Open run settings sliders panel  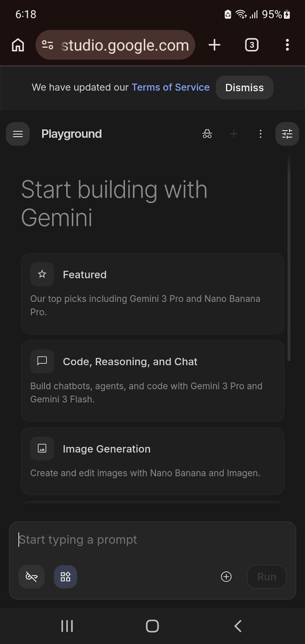click(287, 134)
